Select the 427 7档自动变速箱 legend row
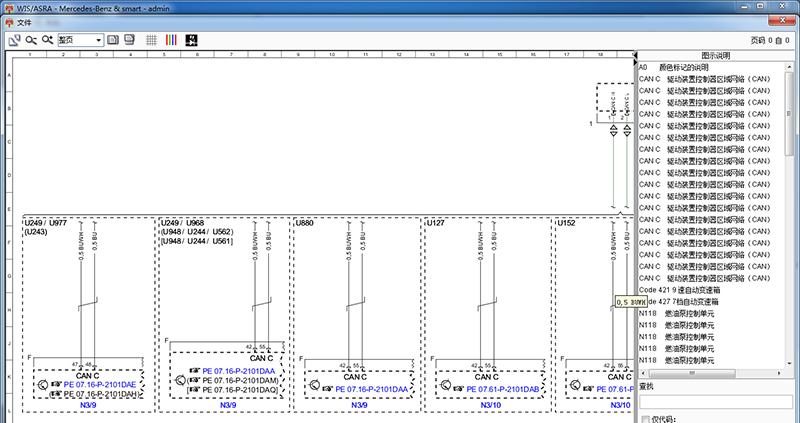The height and width of the screenshot is (423, 800). coord(712,302)
